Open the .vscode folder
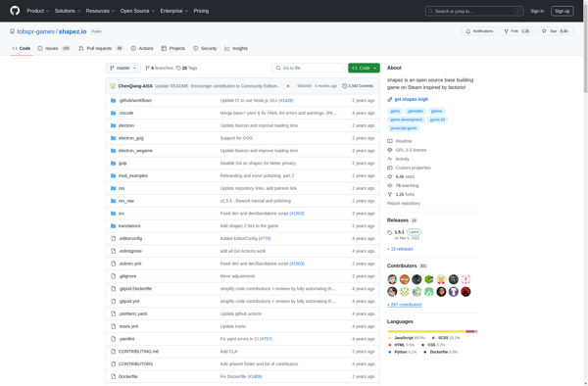The image size is (588, 386). point(126,113)
